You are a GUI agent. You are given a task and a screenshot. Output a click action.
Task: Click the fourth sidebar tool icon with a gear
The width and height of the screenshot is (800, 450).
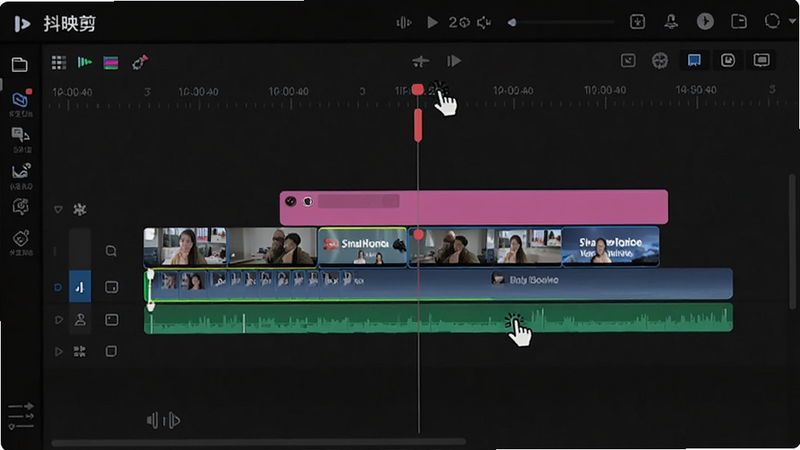pyautogui.click(x=20, y=207)
